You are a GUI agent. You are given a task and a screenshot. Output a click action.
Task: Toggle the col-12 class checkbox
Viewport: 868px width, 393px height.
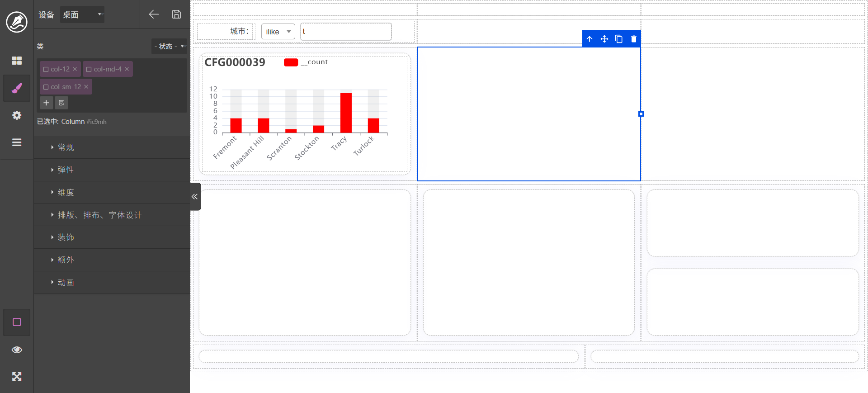click(46, 69)
